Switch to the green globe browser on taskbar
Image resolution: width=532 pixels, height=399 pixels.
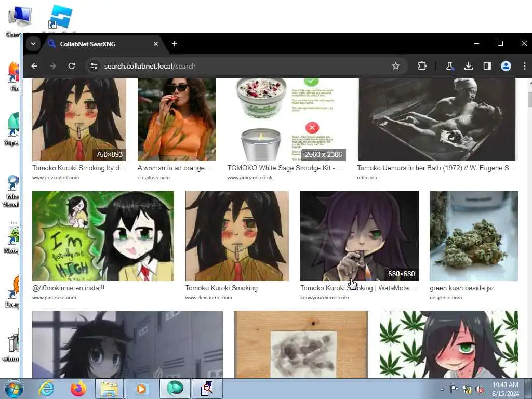pyautogui.click(x=175, y=389)
